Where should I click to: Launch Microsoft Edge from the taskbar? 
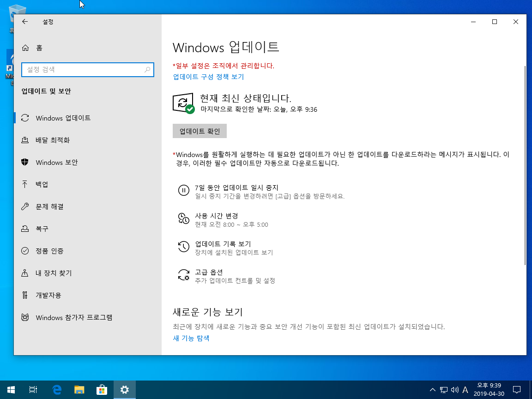pyautogui.click(x=57, y=390)
